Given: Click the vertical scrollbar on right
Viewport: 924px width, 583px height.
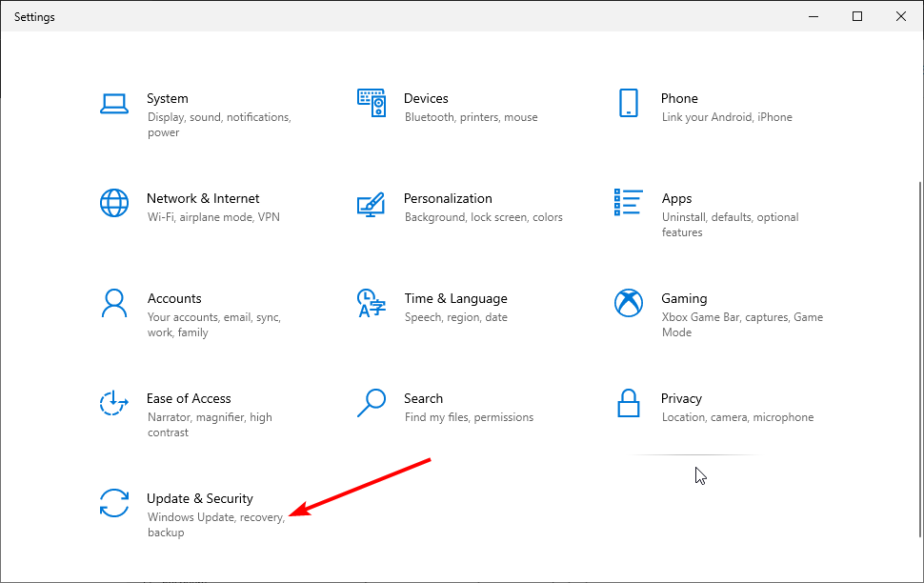Looking at the screenshot, I should point(920,359).
